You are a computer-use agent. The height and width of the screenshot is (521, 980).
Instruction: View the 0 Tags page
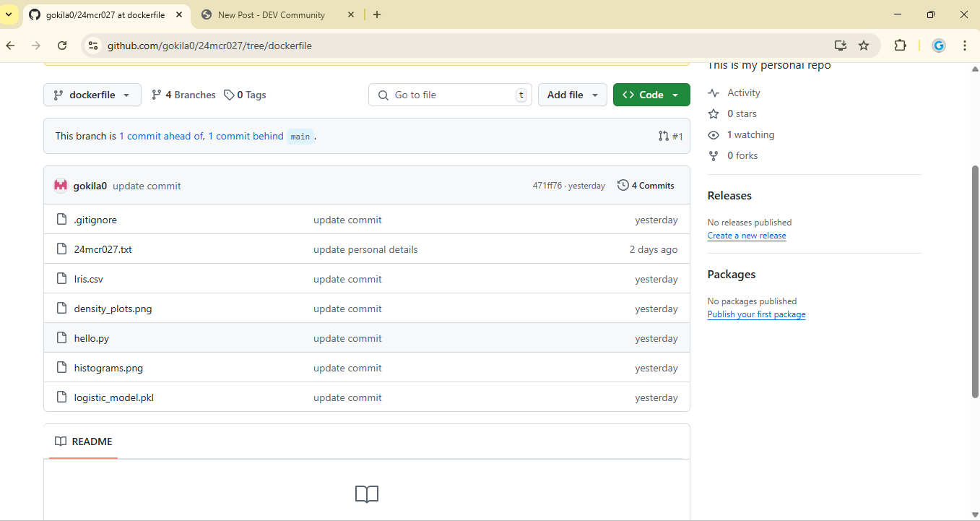(x=245, y=95)
